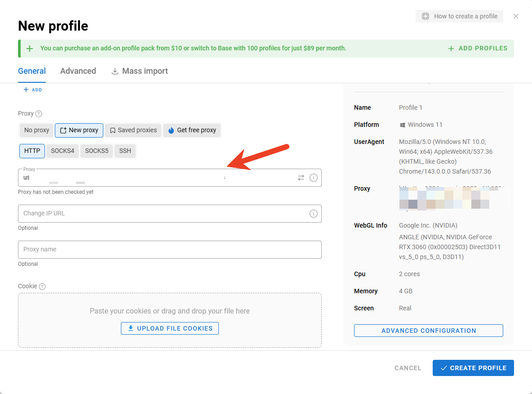Image resolution: width=532 pixels, height=394 pixels.
Task: Click Get free proxy button
Action: coord(192,130)
